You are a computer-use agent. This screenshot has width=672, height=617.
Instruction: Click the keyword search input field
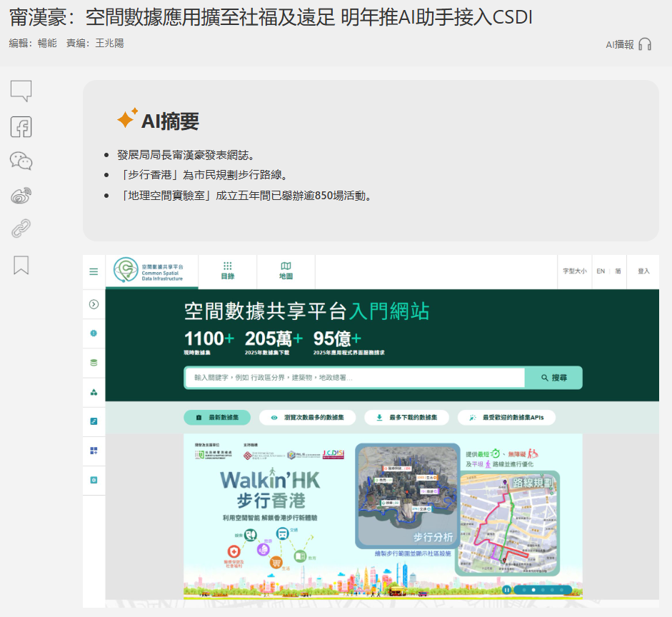(355, 378)
